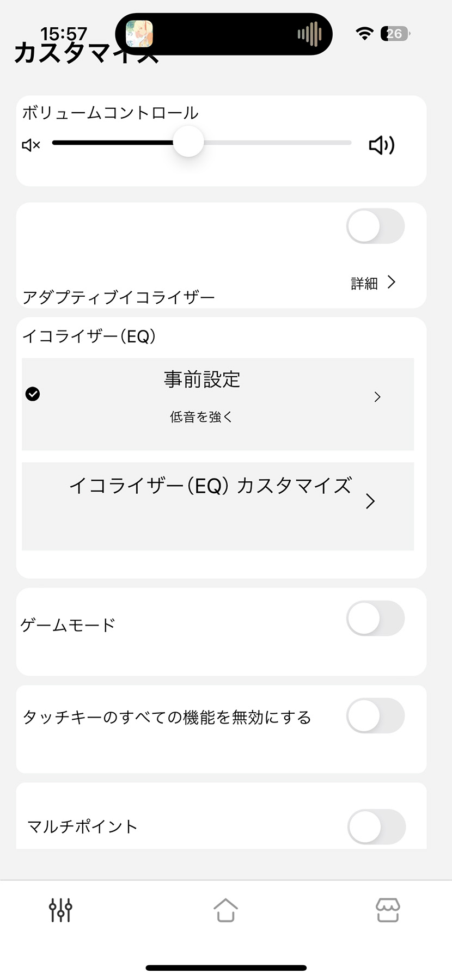Turn on ゲームモード switch
The width and height of the screenshot is (452, 980).
coord(375,618)
